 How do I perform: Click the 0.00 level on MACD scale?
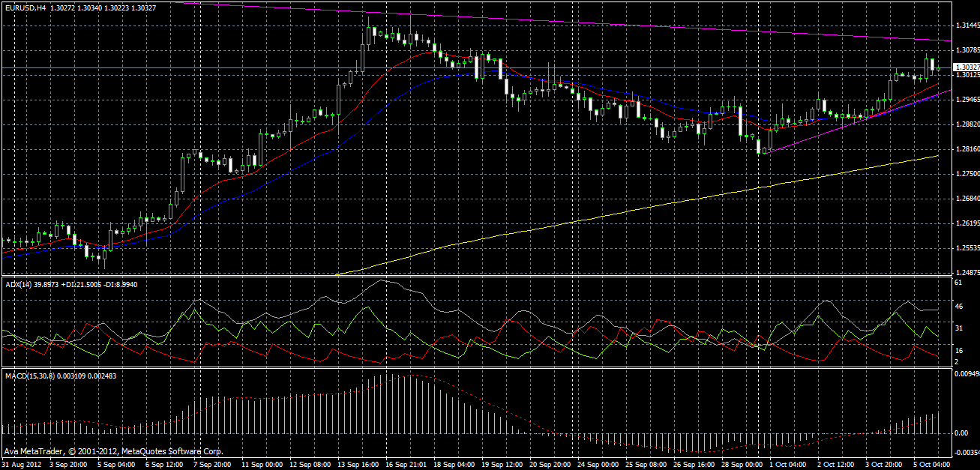tap(961, 433)
